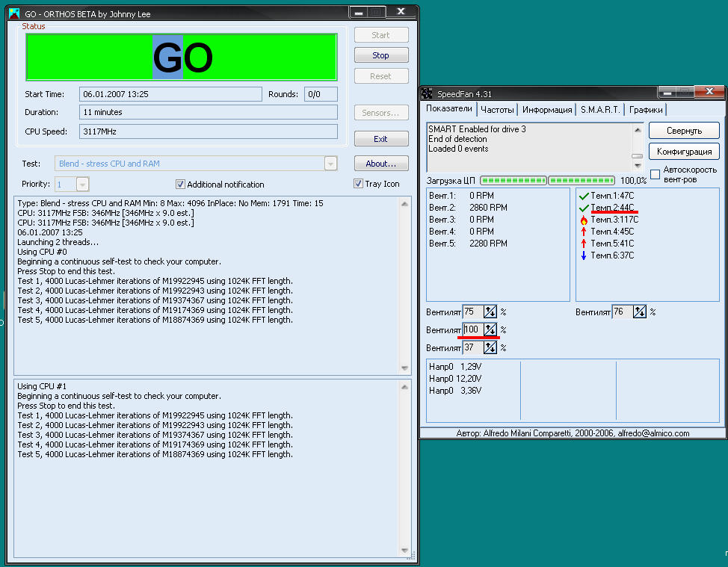Click the green GO status banner
This screenshot has height=567, width=728.
tap(182, 57)
